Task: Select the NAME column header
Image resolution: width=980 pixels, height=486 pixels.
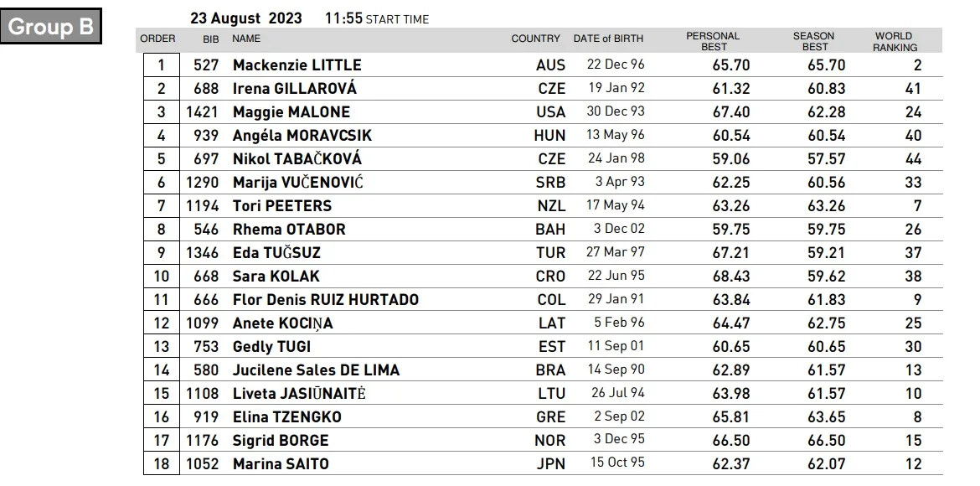Action: coord(246,39)
